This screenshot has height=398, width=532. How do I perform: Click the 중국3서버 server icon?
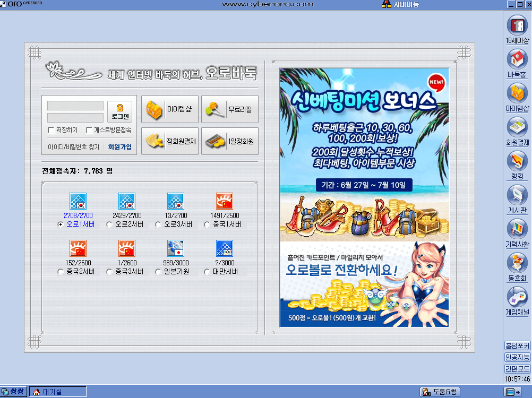coord(127,248)
